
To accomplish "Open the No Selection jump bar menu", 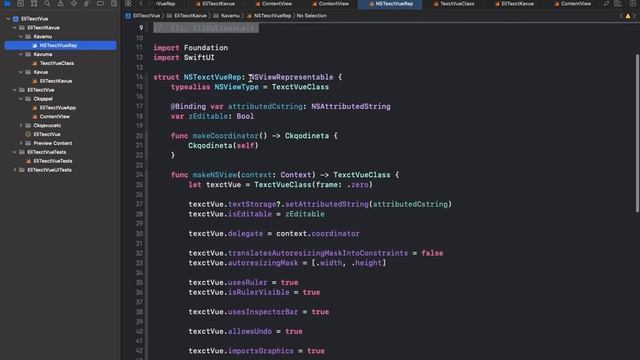I will point(311,16).
